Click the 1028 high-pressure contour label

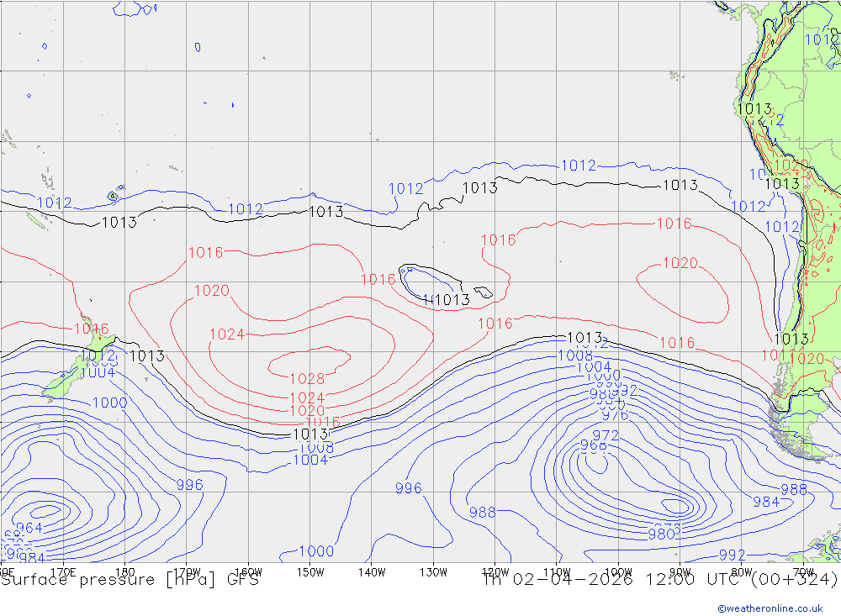[307, 379]
